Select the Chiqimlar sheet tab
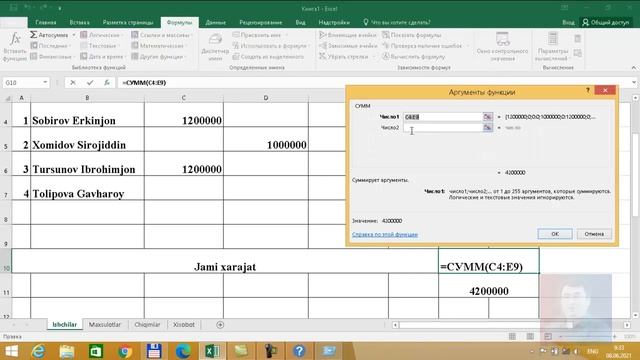 (147, 324)
